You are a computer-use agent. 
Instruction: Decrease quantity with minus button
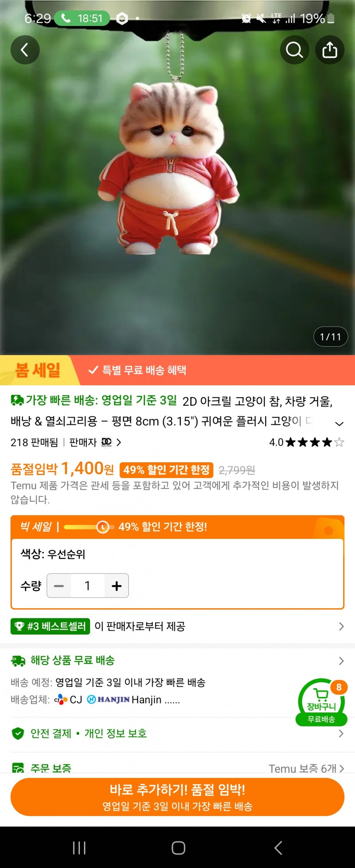tap(59, 586)
